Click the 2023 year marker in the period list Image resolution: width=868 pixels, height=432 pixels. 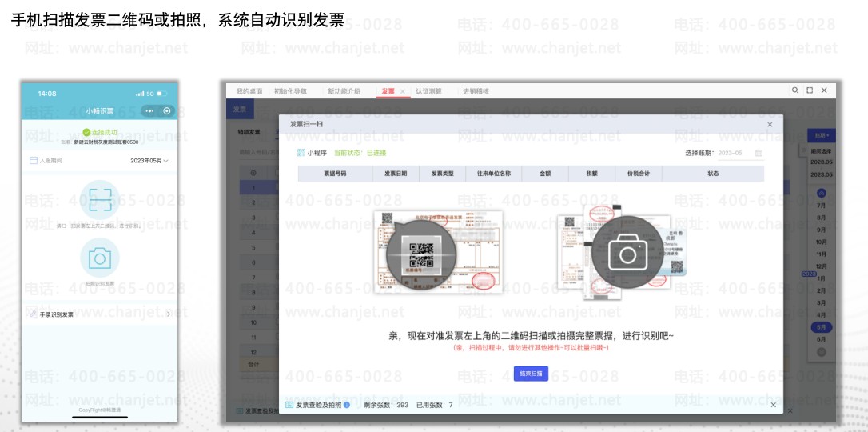pyautogui.click(x=809, y=274)
